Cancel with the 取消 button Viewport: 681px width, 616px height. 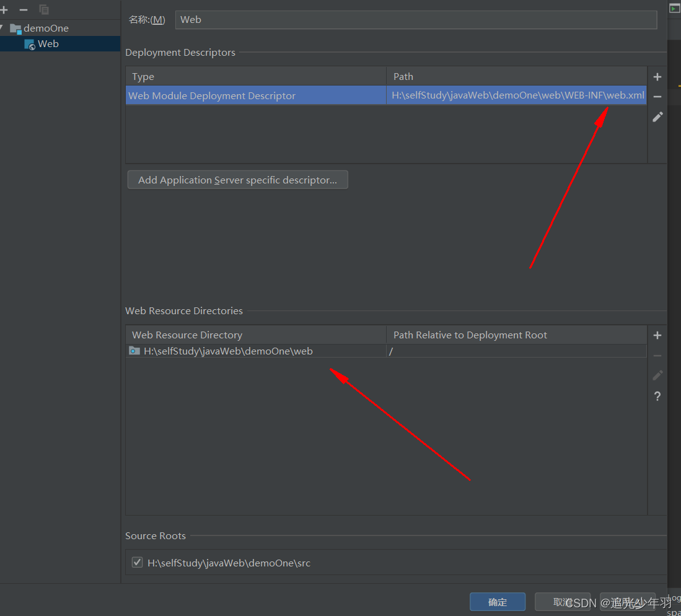pos(563,602)
